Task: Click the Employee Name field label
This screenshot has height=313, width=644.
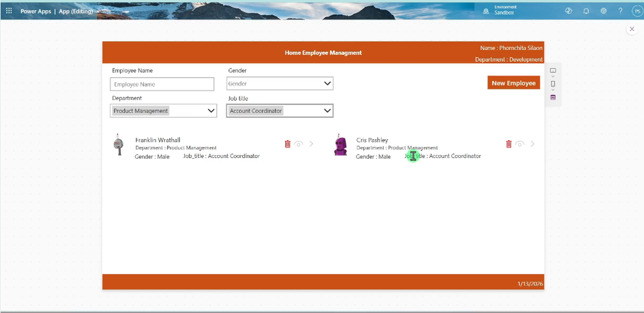Action: coord(132,71)
